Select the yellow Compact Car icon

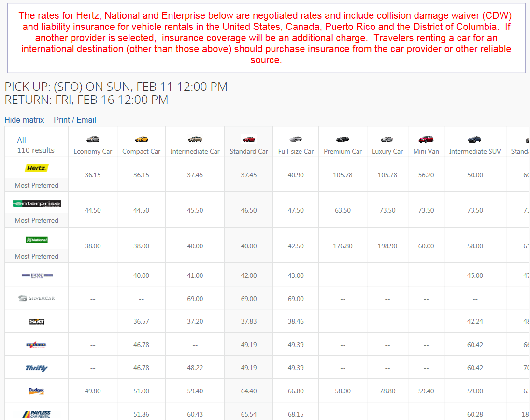pos(141,139)
